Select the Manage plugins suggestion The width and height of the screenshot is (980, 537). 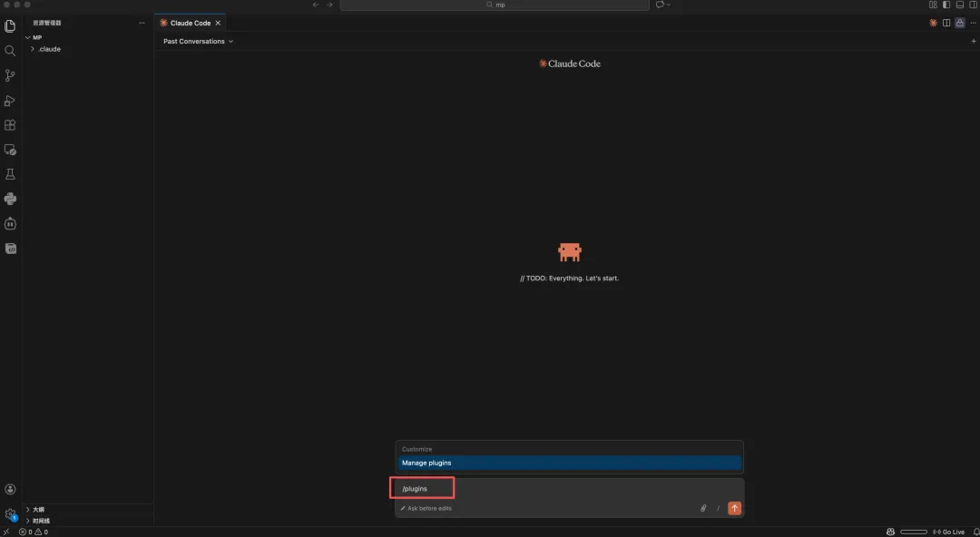pos(569,463)
